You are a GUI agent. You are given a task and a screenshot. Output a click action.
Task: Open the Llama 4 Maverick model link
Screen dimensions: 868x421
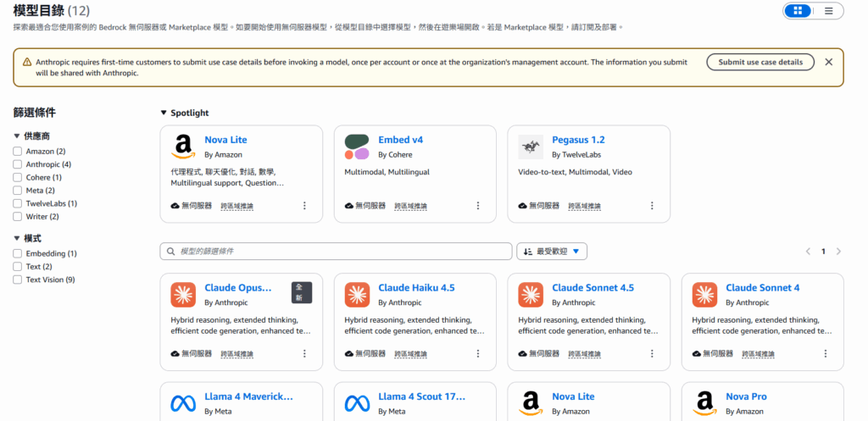tap(248, 396)
